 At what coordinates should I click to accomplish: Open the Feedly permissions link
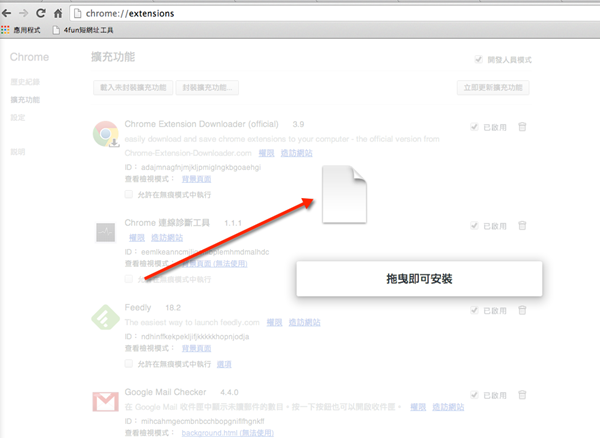tap(274, 322)
